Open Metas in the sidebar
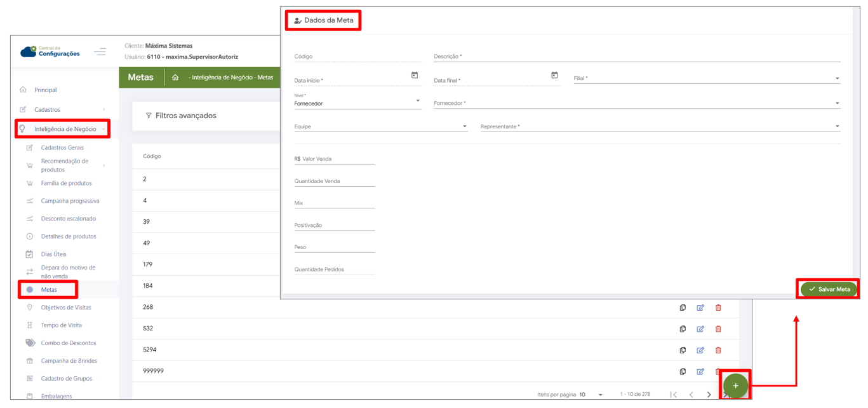This screenshot has height=408, width=868. pyautogui.click(x=49, y=290)
